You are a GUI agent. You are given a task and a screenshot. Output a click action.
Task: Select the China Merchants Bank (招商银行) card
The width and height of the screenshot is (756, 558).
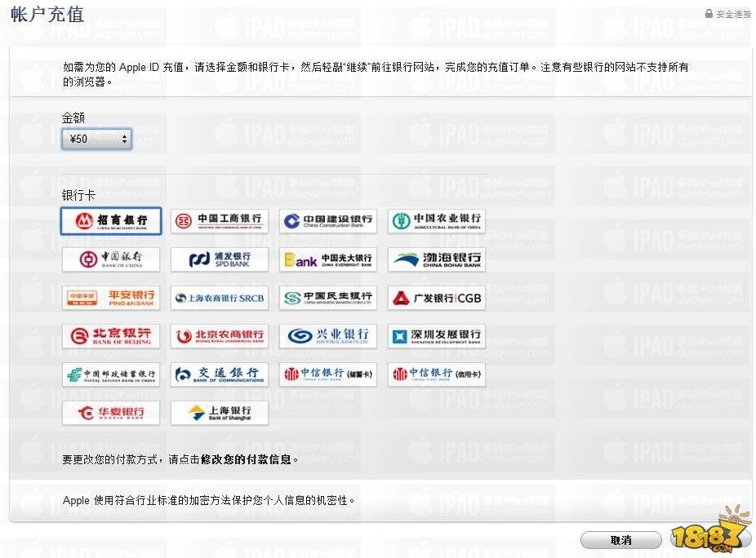click(111, 221)
